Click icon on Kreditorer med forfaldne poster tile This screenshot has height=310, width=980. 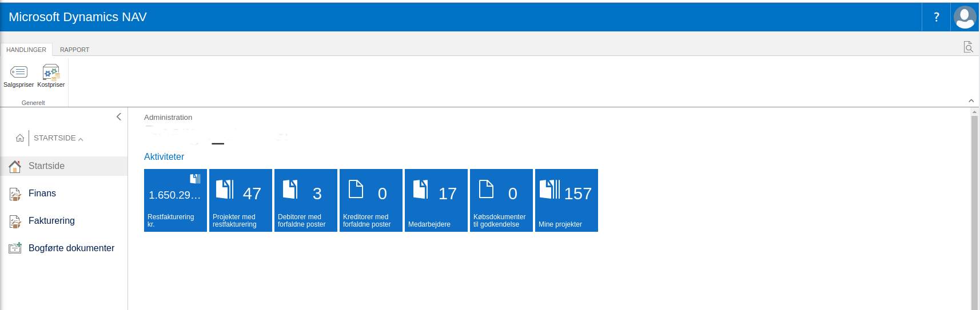(x=356, y=189)
